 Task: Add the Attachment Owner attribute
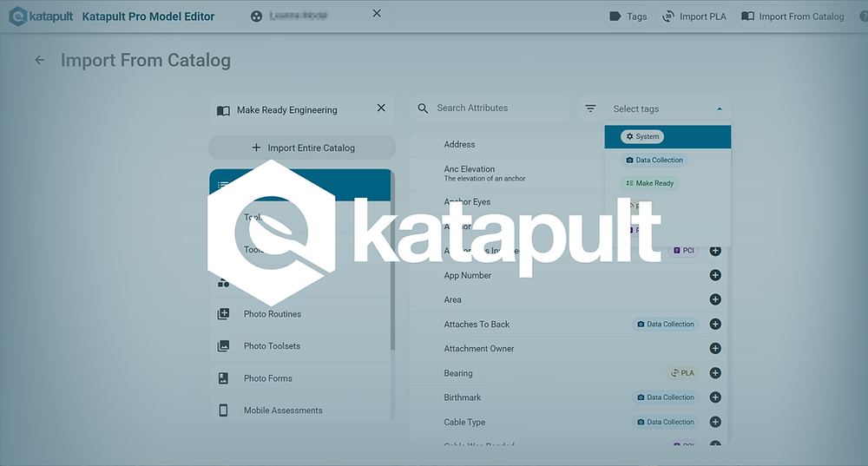tap(715, 348)
